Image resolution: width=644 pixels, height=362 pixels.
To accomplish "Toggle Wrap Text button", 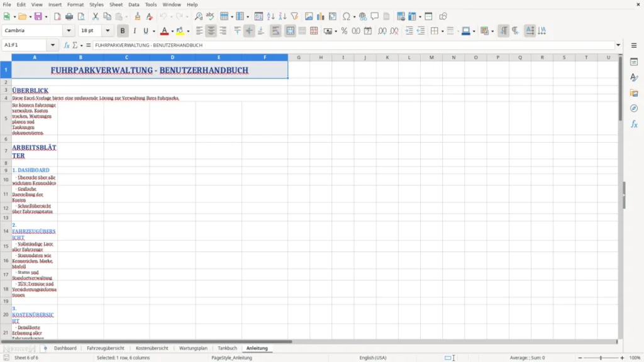I will tap(275, 31).
